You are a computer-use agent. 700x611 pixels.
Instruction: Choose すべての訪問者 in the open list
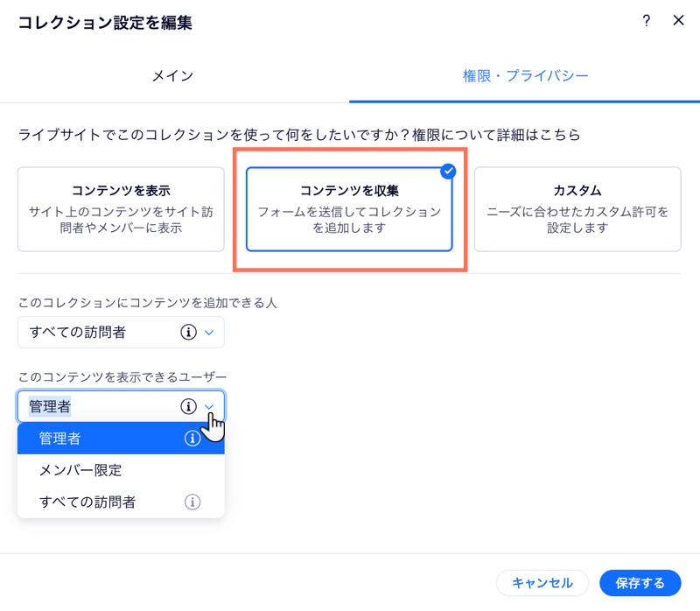click(x=121, y=502)
